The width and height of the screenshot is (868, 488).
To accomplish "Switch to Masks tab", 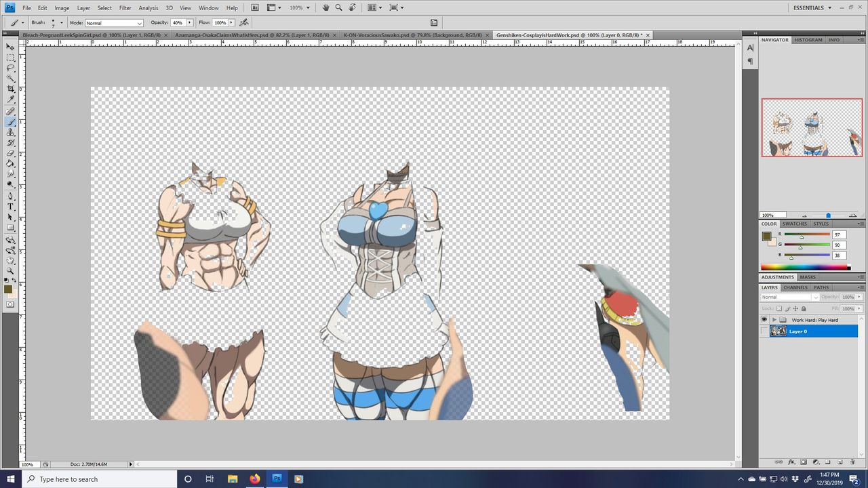I will tap(808, 277).
